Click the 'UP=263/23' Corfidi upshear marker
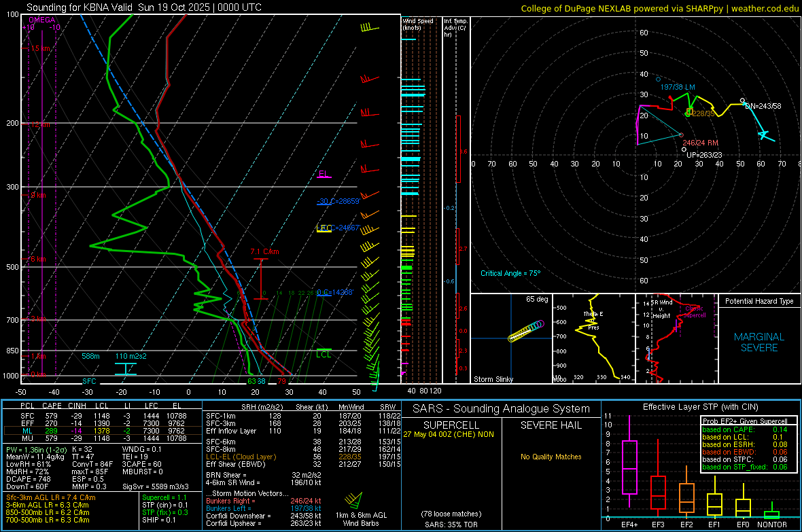 tap(704, 155)
